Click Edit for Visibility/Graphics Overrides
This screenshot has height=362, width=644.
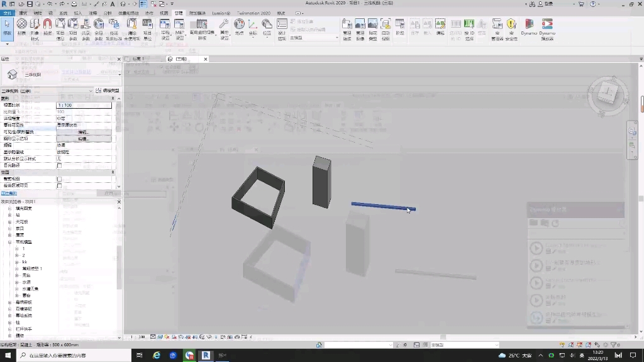[84, 132]
